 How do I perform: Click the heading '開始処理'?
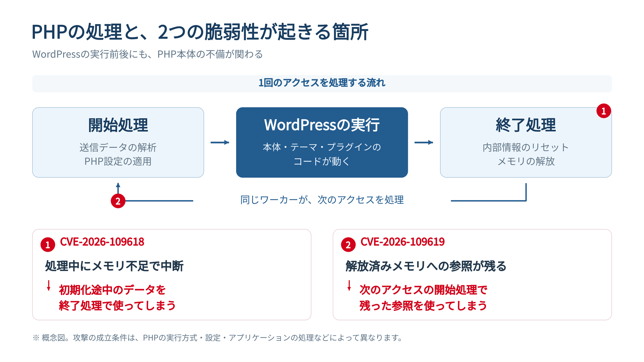click(118, 125)
